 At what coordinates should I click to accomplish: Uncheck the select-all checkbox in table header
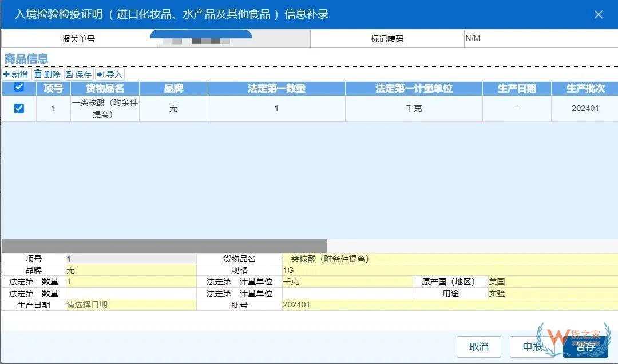coord(19,88)
